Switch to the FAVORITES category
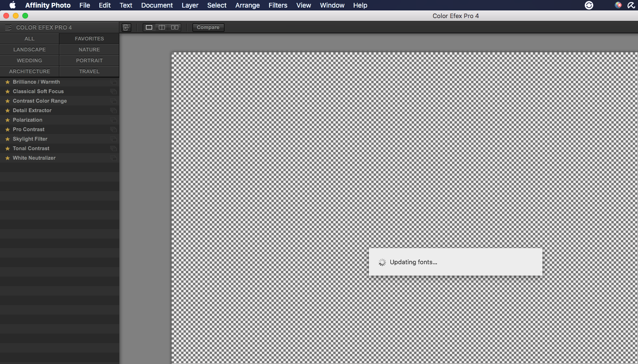638x364 pixels. [89, 38]
